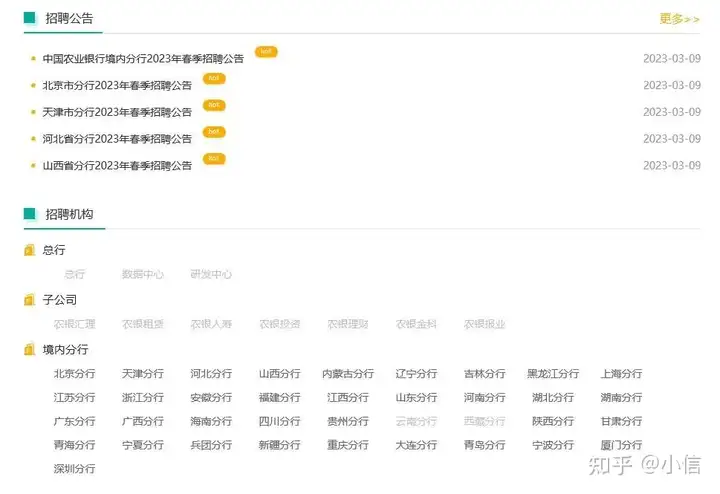Open 天津市分行2023年春季招聘公告
The image size is (720, 494).
point(117,112)
